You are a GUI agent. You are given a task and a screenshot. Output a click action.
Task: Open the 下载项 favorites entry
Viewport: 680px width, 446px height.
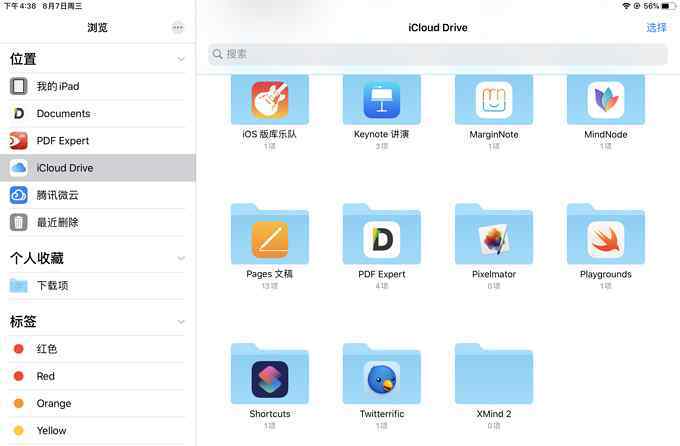(x=98, y=285)
